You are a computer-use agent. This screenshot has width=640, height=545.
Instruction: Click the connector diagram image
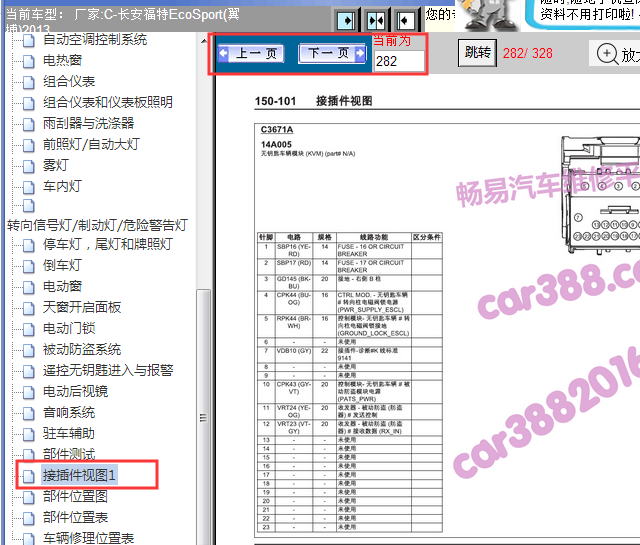pos(600,195)
